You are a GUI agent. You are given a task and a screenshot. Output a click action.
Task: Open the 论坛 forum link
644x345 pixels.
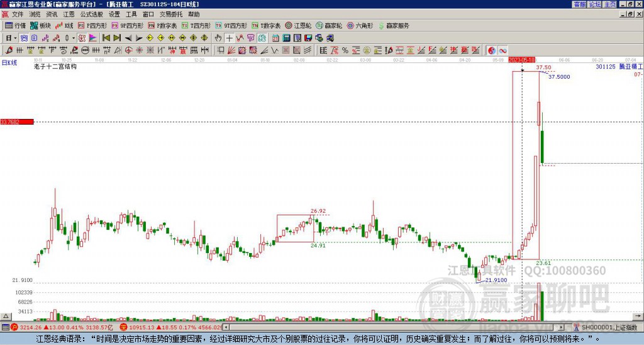pyautogui.click(x=594, y=4)
